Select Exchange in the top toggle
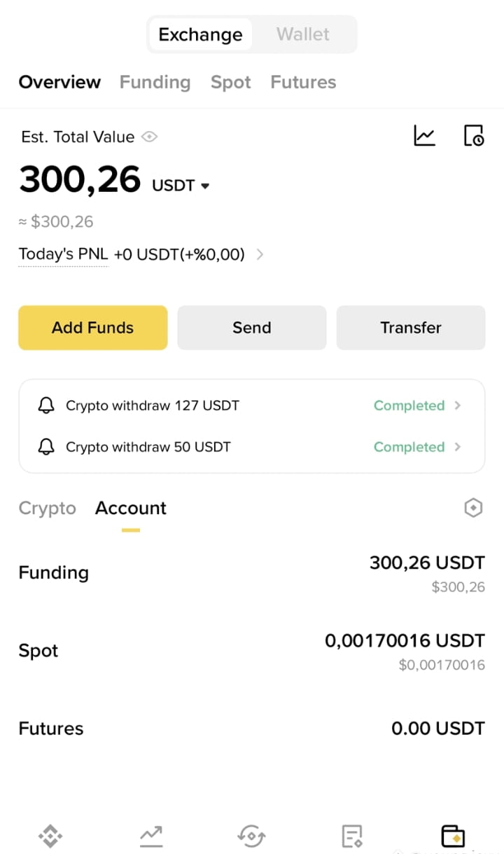The height and width of the screenshot is (854, 504). coord(200,34)
